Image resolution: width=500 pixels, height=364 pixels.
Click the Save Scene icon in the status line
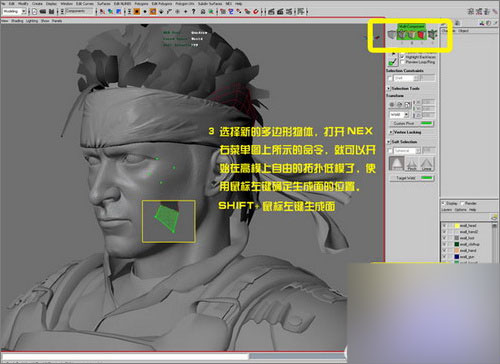51,11
